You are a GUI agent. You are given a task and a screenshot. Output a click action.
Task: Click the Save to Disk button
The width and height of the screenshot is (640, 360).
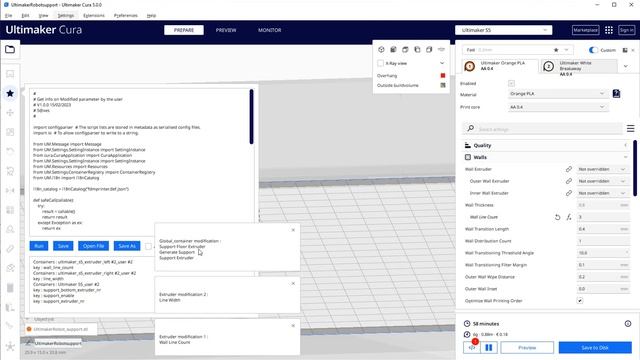tap(595, 348)
